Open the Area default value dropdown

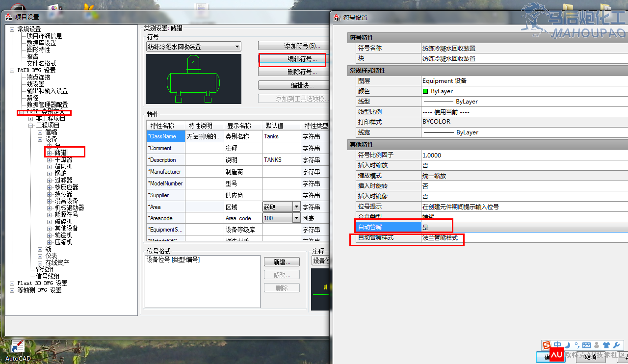pos(296,207)
